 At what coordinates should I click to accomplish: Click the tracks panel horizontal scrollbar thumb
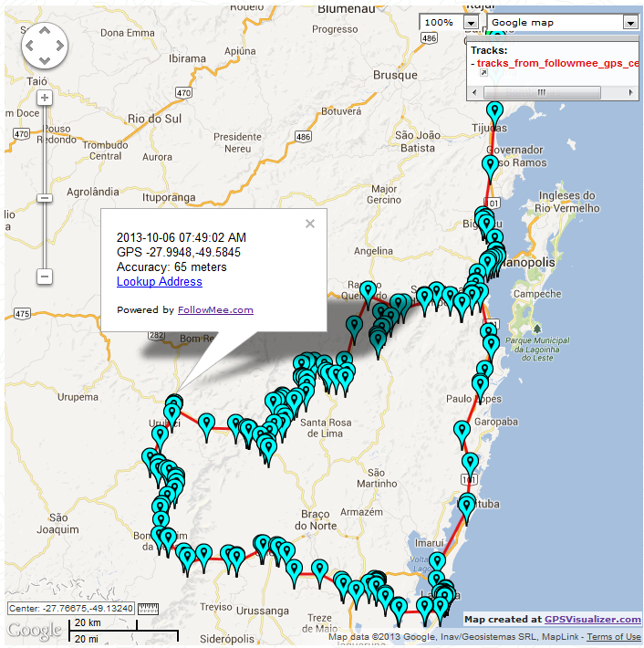click(542, 92)
